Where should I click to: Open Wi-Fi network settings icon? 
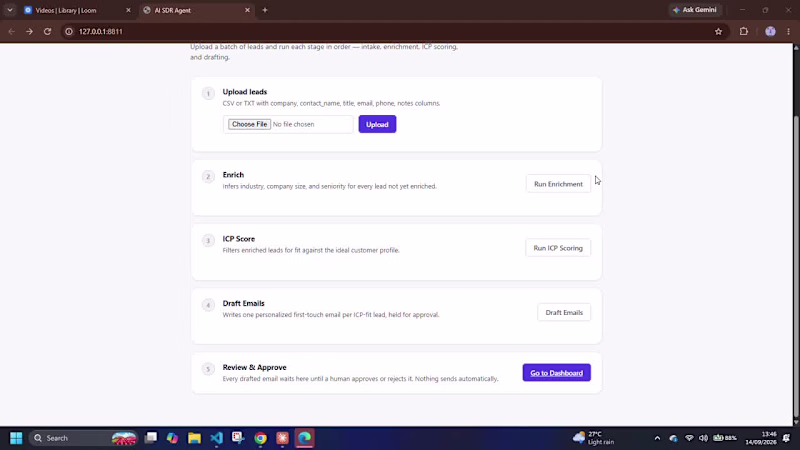click(x=689, y=438)
